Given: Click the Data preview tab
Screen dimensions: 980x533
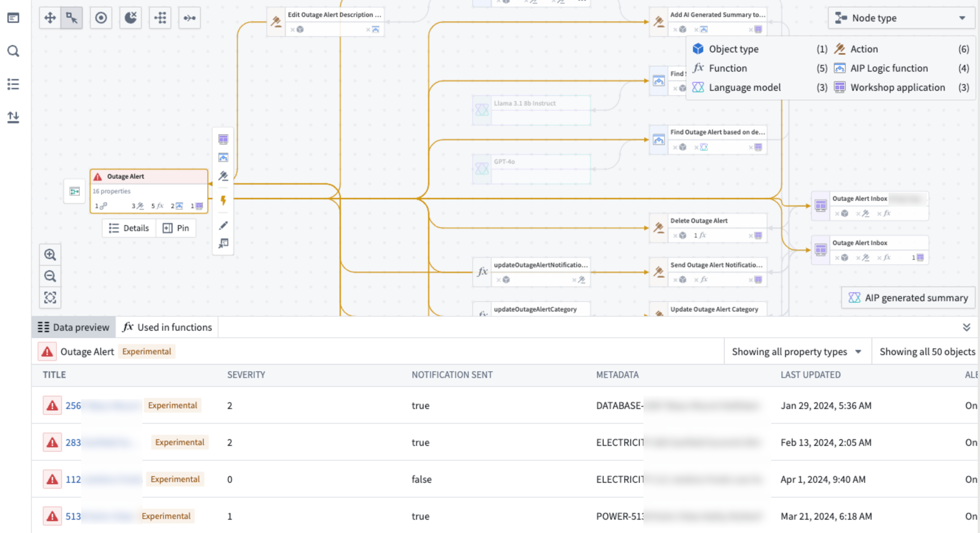Looking at the screenshot, I should (x=73, y=327).
